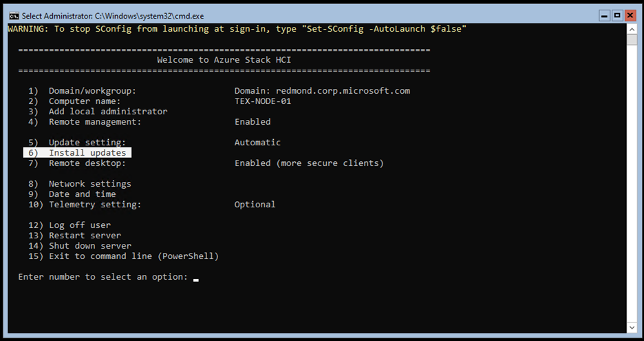The width and height of the screenshot is (644, 341).
Task: Click the Remote management option
Action: (x=94, y=122)
